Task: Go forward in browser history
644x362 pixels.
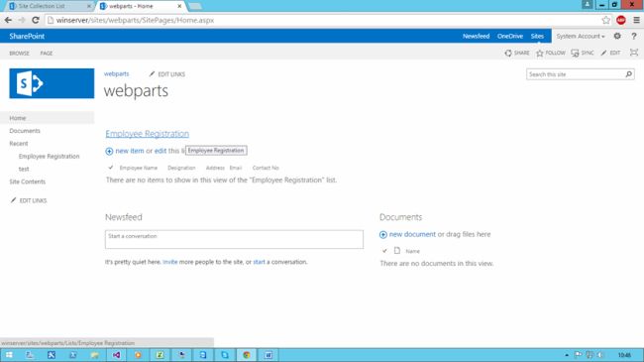Action: pos(22,20)
